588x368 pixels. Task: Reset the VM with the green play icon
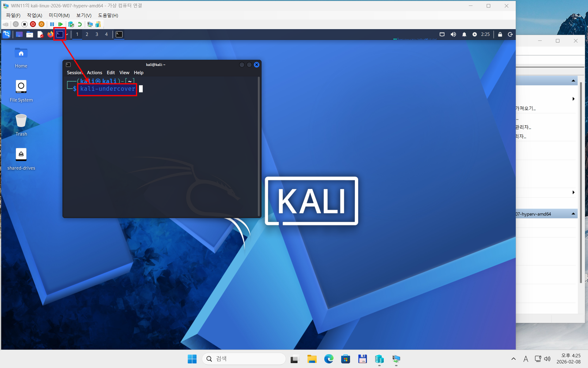[61, 24]
